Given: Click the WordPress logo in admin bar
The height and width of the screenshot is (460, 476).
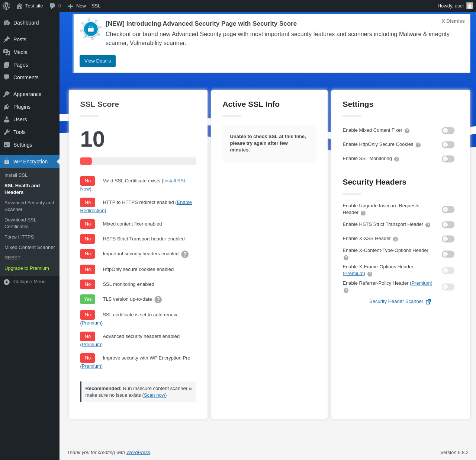Looking at the screenshot, I should (x=6, y=6).
